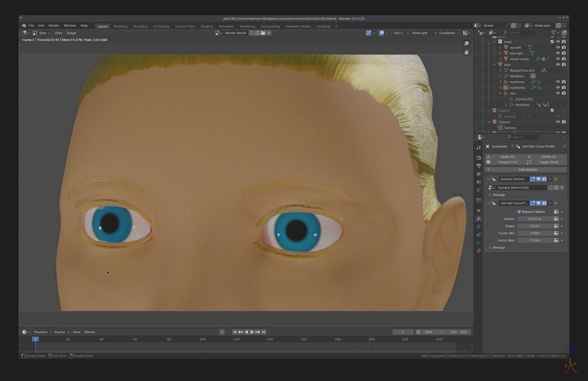588x381 pixels.
Task: Toggle the Replace Radius checkbox
Action: (x=519, y=211)
